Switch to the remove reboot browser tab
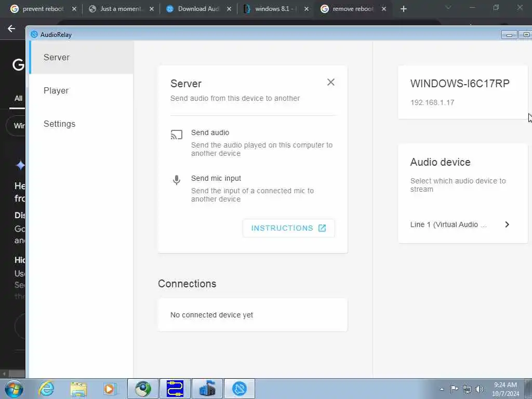532x399 pixels. (353, 9)
